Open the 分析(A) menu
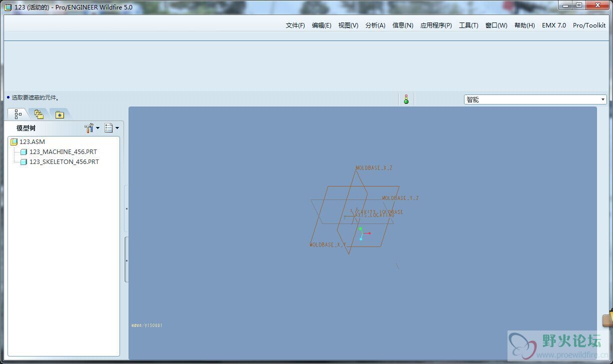 coord(375,25)
